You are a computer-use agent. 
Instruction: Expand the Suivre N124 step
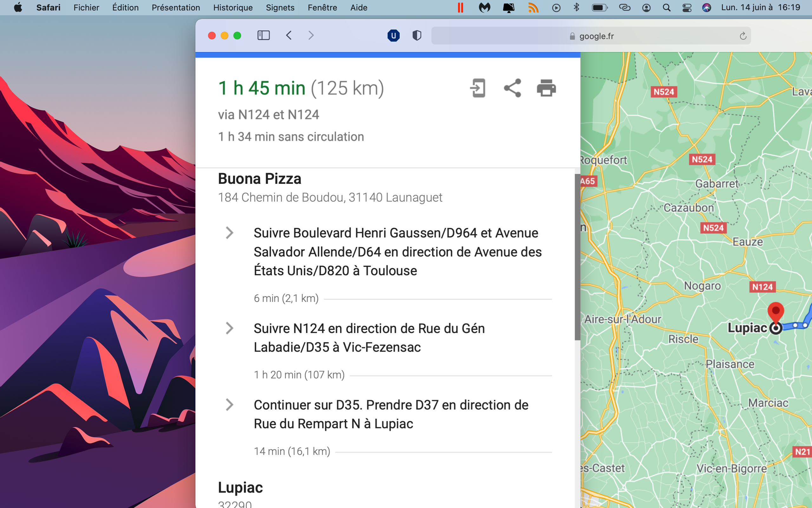click(x=230, y=328)
